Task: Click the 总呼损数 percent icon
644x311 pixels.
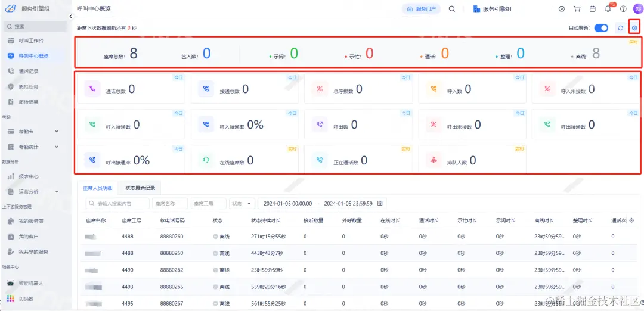Action: tap(320, 89)
